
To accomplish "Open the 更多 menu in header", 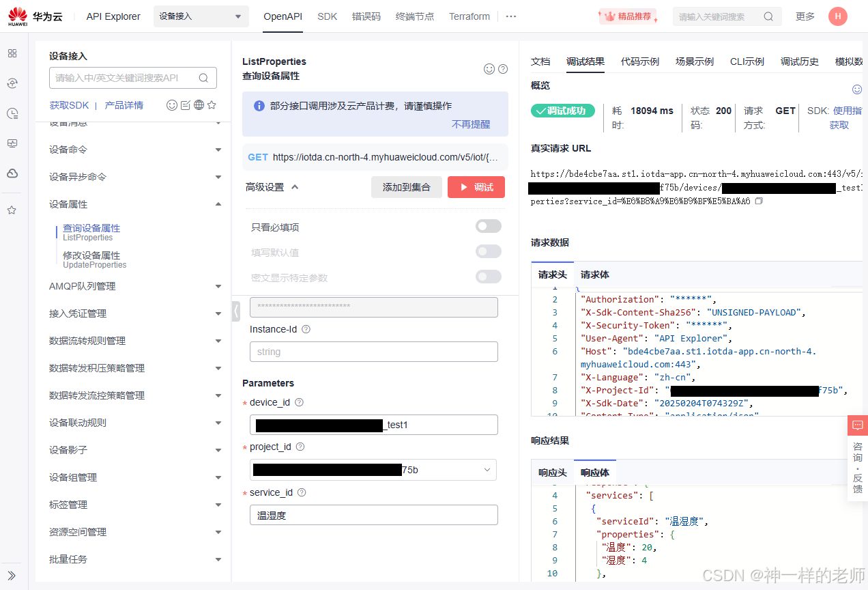I will click(805, 16).
